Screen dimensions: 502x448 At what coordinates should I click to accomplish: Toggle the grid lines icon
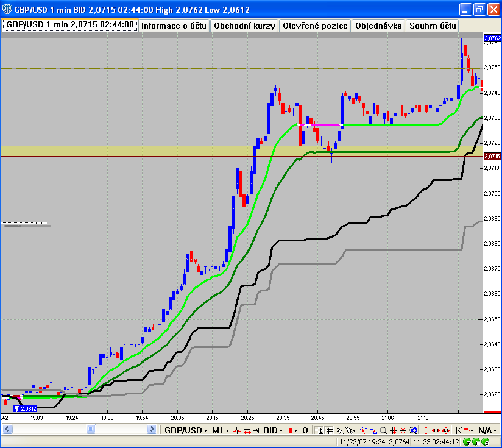(x=330, y=431)
